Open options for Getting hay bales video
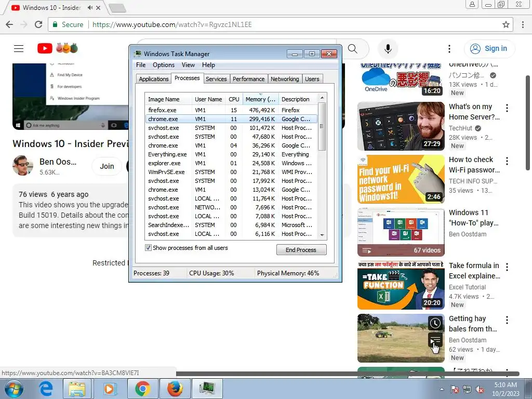The width and height of the screenshot is (532, 399). pyautogui.click(x=507, y=320)
